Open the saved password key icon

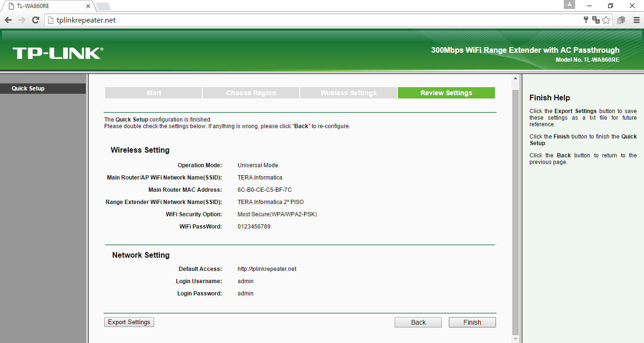(x=586, y=20)
